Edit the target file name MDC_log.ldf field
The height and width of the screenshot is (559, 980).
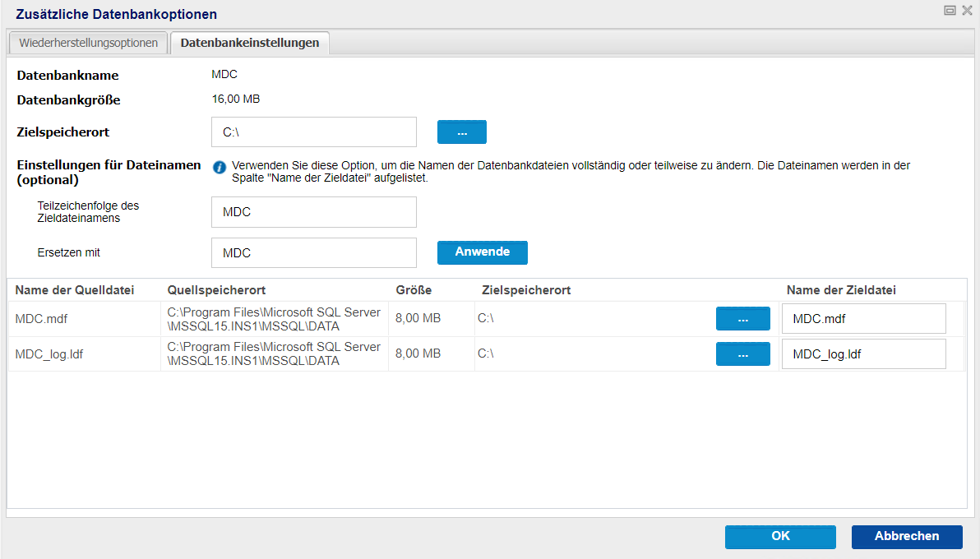pyautogui.click(x=863, y=354)
